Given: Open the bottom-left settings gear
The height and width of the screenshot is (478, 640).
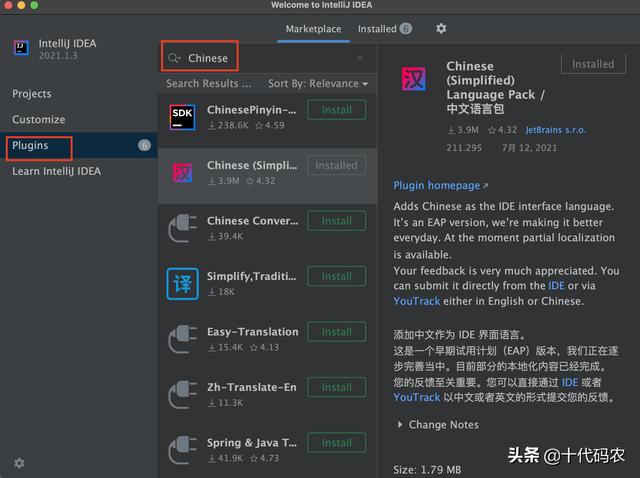Looking at the screenshot, I should click(19, 463).
